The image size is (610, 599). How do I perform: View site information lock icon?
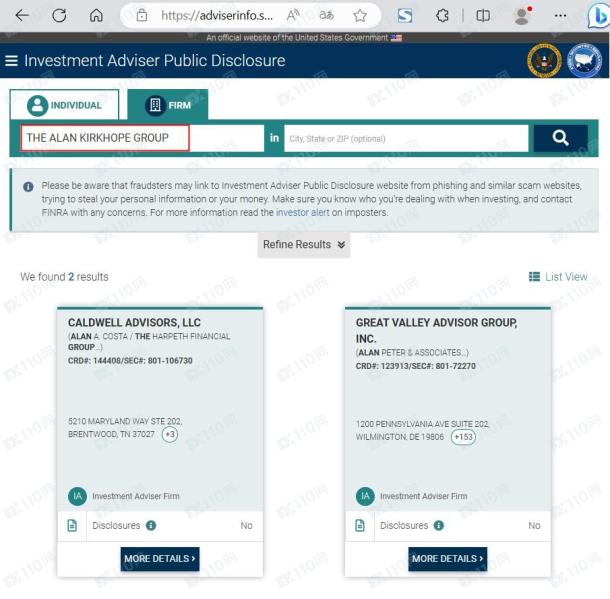(x=142, y=16)
